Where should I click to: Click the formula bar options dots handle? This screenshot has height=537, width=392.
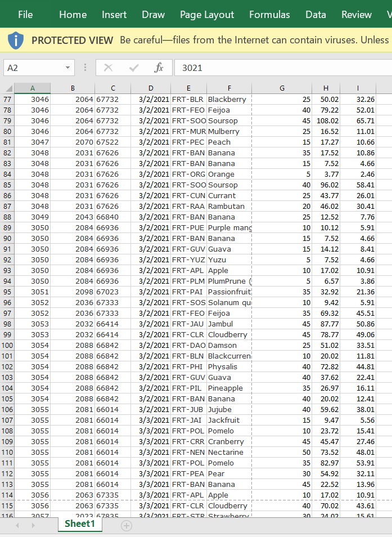tap(85, 68)
